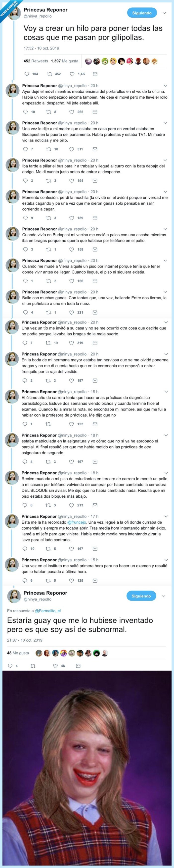Share the exam-skipping tweet via message icon
Image resolution: width=174 pixels, height=868 pixels.
pos(95,580)
